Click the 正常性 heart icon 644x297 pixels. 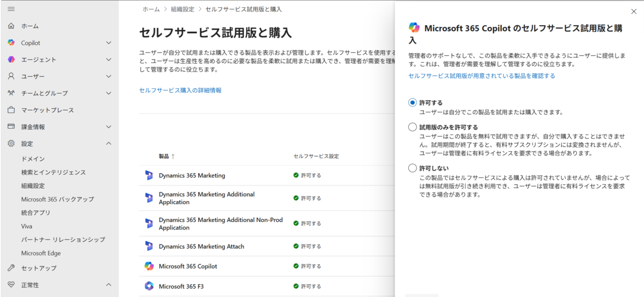(x=11, y=285)
